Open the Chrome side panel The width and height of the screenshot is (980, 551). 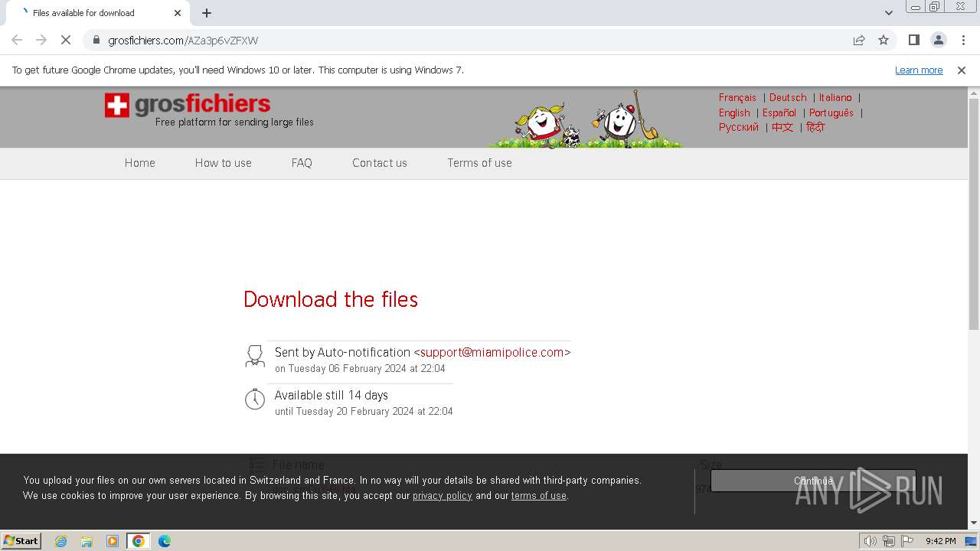[913, 40]
